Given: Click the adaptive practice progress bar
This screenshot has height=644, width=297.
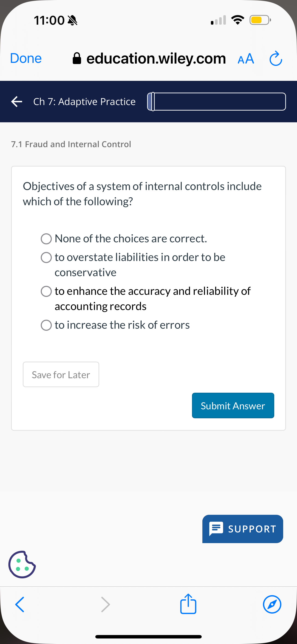Looking at the screenshot, I should (x=216, y=101).
